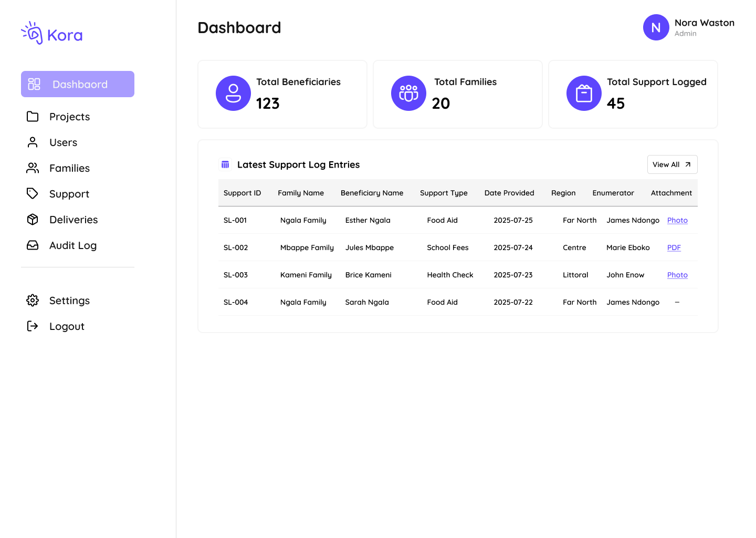Click the Dashboard grid icon in sidebar
Screen dimensions: 756x538
(34, 84)
